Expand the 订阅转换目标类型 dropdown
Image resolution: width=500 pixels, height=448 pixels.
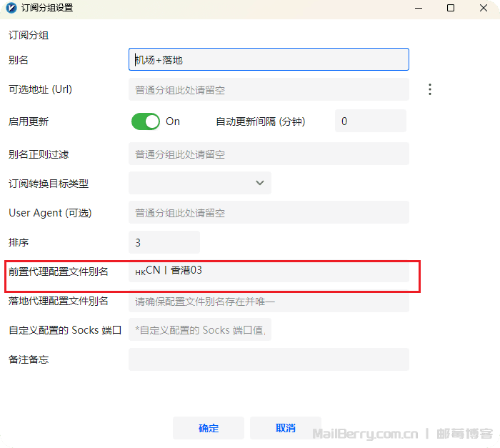[200, 183]
